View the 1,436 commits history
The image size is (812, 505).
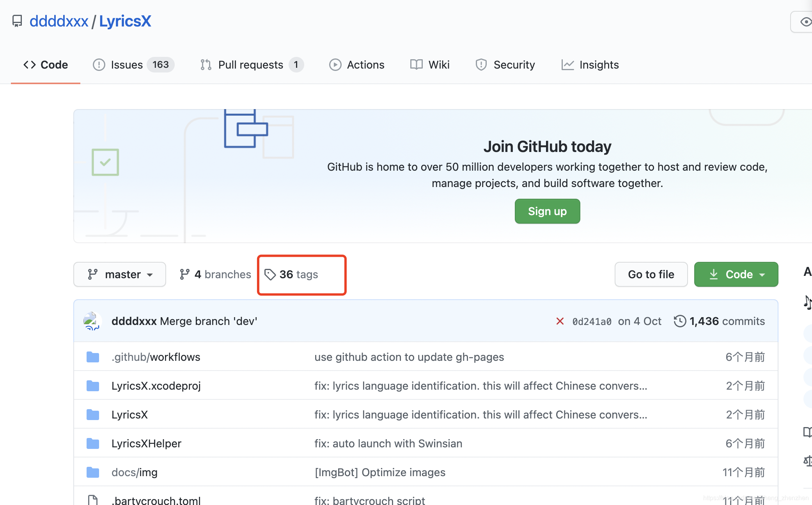pyautogui.click(x=720, y=321)
